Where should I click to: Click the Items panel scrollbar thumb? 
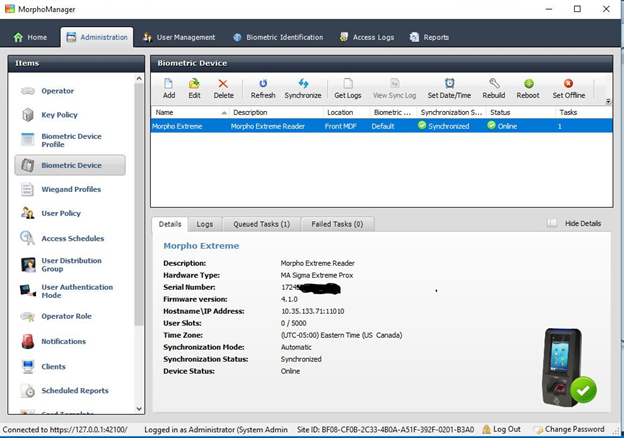(x=139, y=204)
